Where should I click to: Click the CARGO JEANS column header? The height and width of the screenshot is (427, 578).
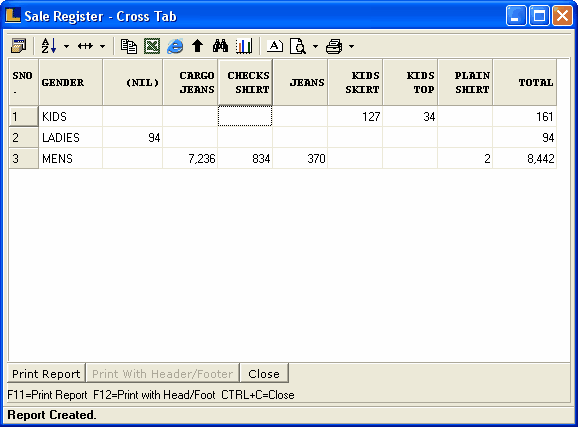190,82
